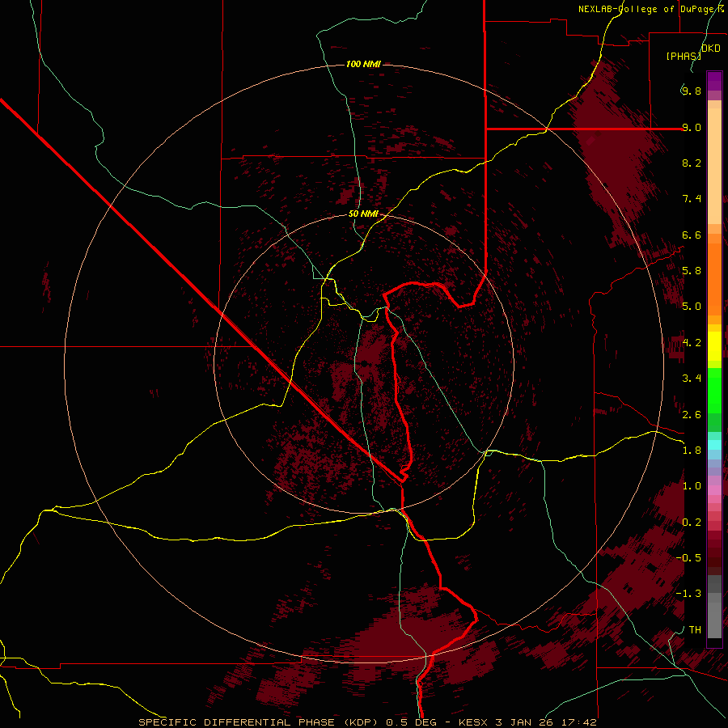The height and width of the screenshot is (728, 728).
Task: Click the 2.6 value on color scale
Action: pyautogui.click(x=692, y=415)
